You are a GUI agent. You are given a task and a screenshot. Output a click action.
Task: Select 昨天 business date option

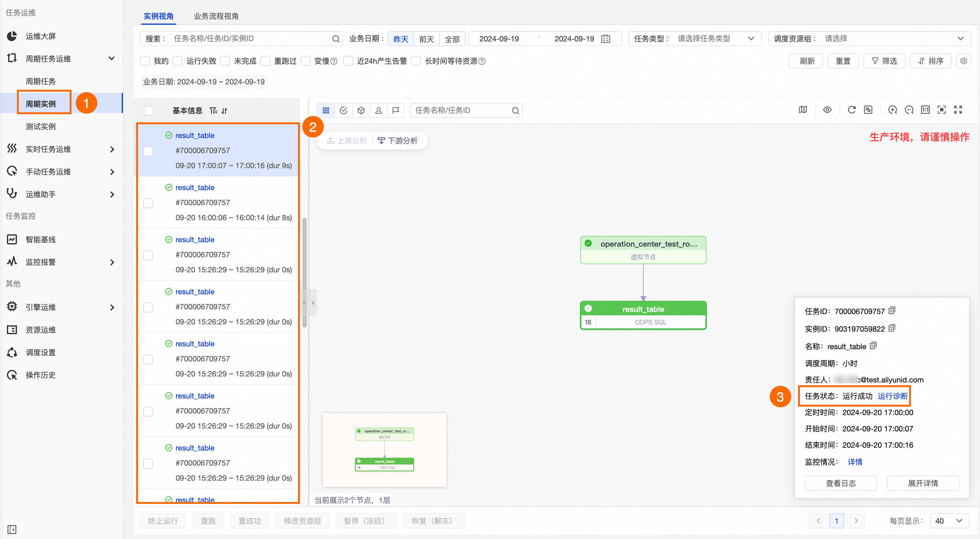pos(401,39)
